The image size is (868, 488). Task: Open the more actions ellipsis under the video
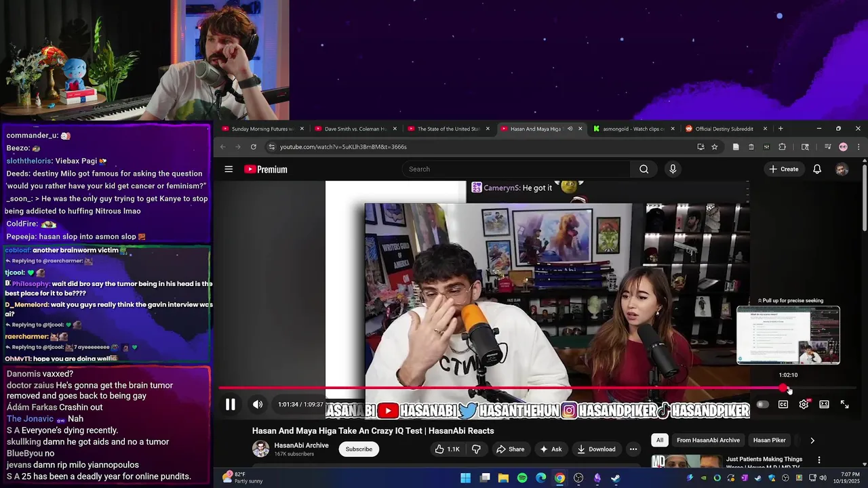click(633, 449)
